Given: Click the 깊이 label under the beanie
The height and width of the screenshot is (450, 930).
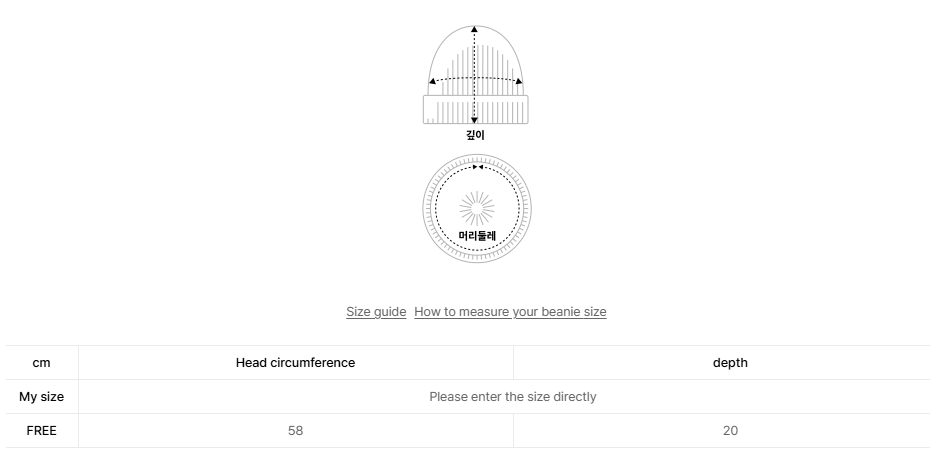Looking at the screenshot, I should tap(475, 135).
